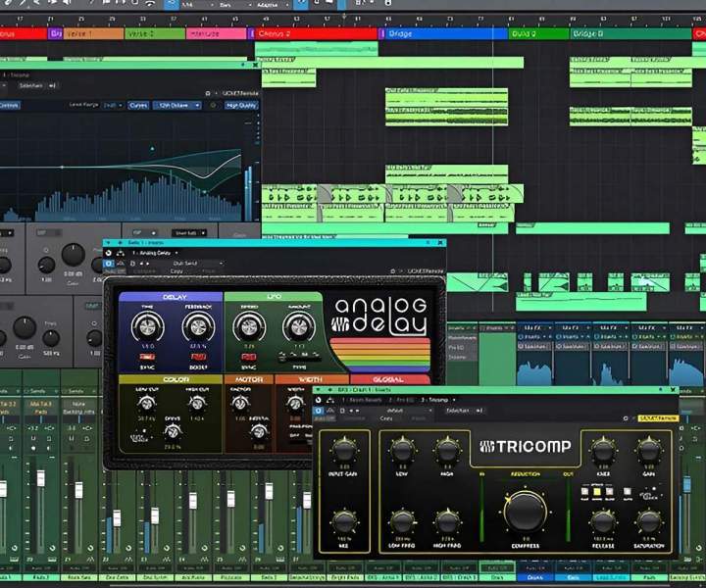Image resolution: width=706 pixels, height=588 pixels.
Task: Click the Tricomp High Freq knob
Action: pyautogui.click(x=447, y=522)
